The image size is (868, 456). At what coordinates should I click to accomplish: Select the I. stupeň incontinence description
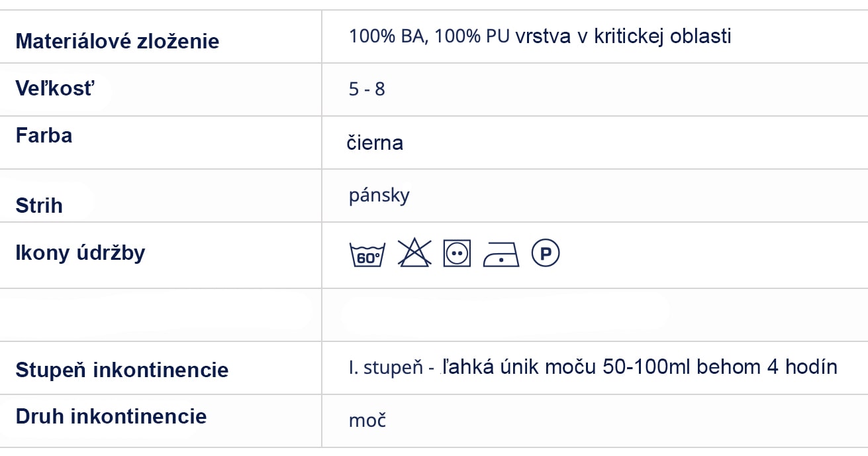593,367
